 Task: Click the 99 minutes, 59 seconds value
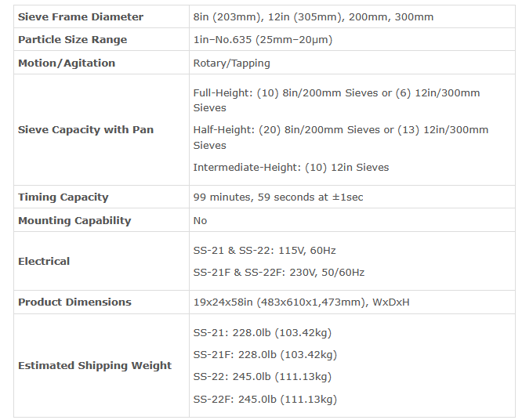(x=278, y=197)
